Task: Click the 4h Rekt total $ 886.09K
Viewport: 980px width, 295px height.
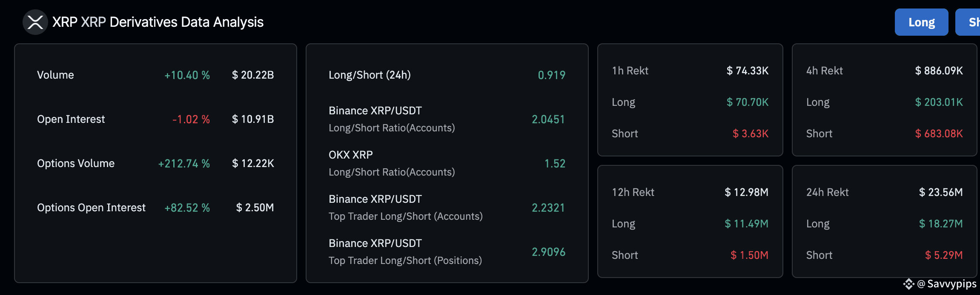Action: (x=939, y=71)
